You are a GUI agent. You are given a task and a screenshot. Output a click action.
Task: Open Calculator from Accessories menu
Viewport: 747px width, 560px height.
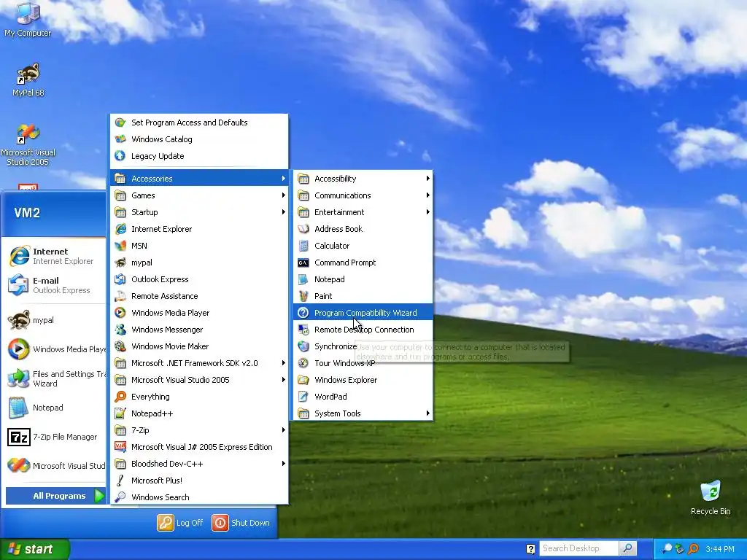(x=363, y=246)
